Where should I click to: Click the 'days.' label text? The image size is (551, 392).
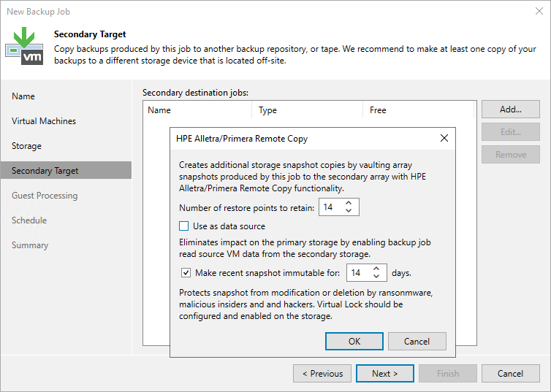(401, 273)
